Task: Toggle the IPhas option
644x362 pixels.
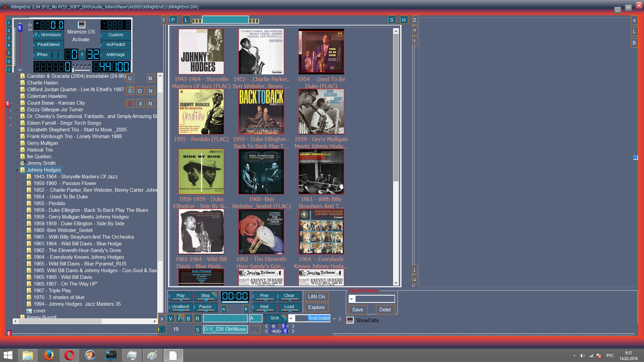Action: (42, 55)
